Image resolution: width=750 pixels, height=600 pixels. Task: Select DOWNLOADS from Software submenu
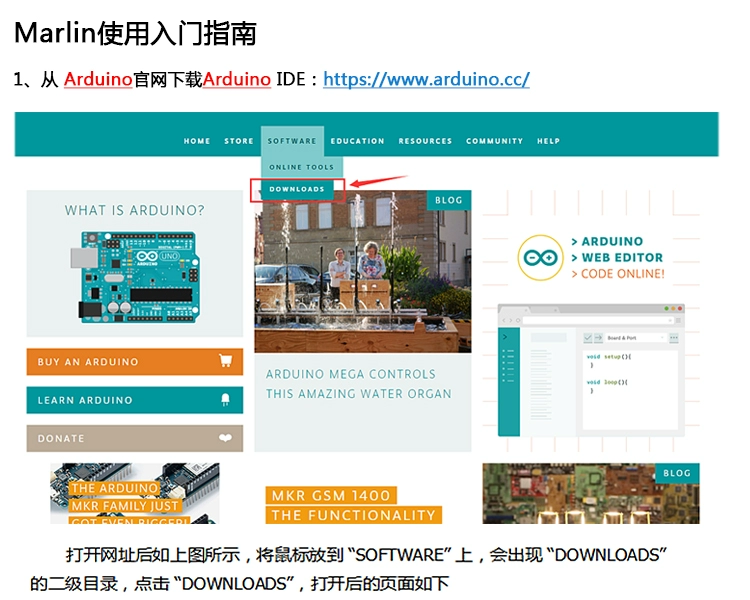point(297,189)
